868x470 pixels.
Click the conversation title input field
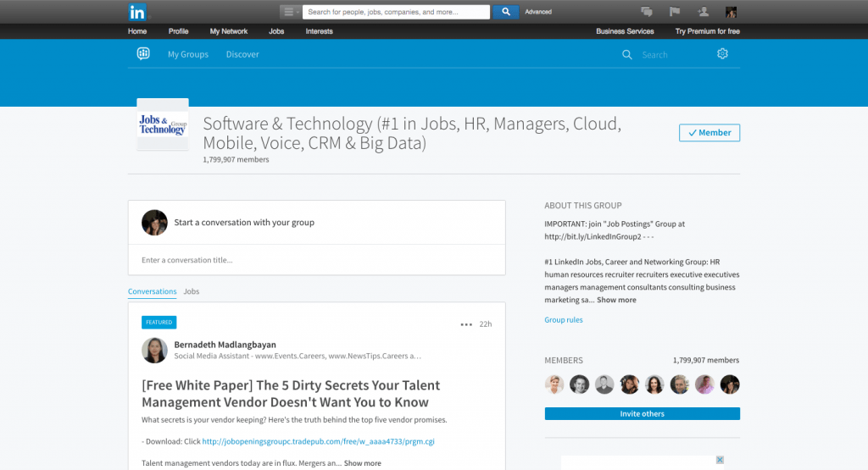[x=316, y=260]
